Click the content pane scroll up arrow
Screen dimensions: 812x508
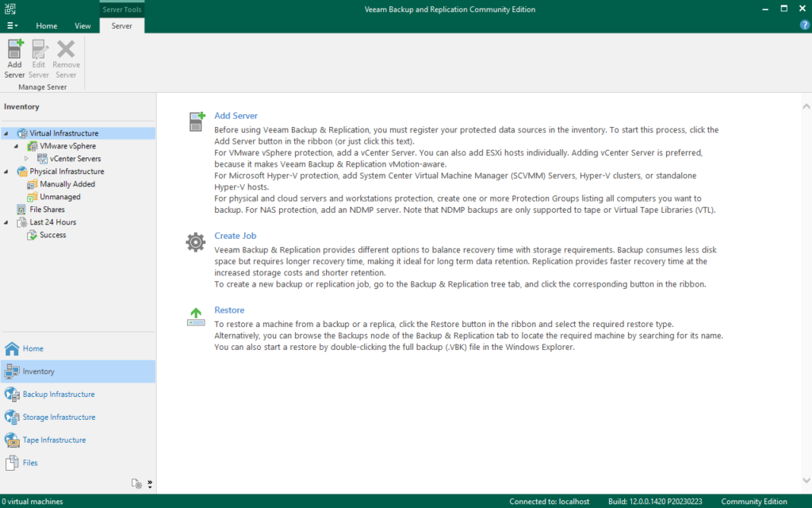[806, 106]
